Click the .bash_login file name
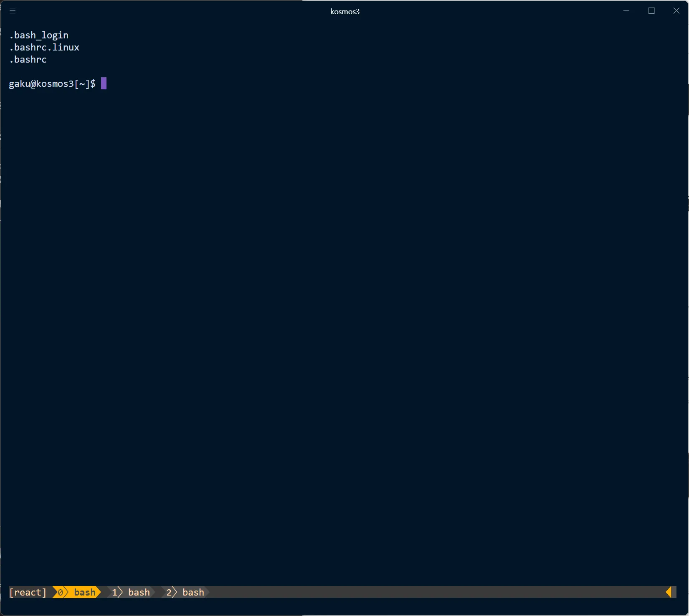 coord(39,35)
